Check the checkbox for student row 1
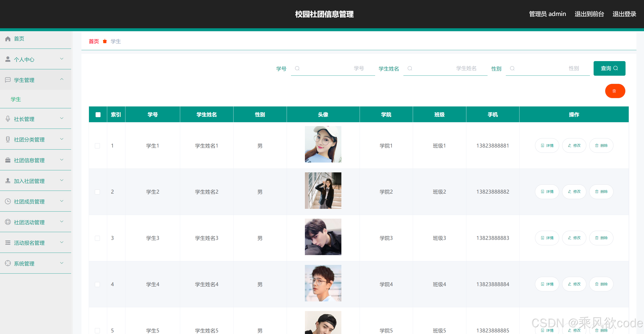Screen dimensions: 644x334 point(98,146)
